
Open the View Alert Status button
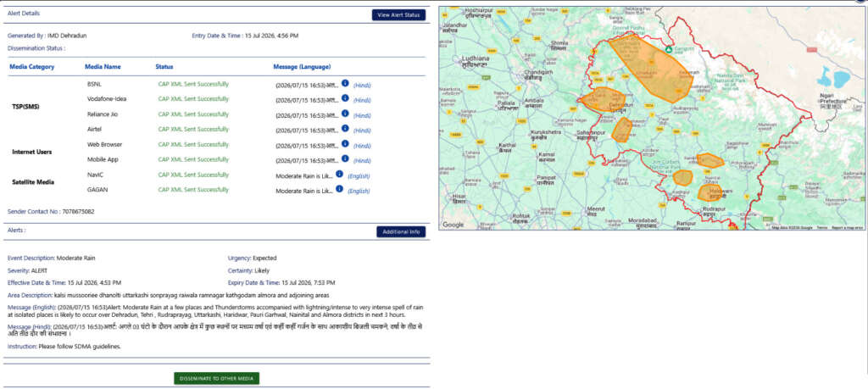pyautogui.click(x=398, y=15)
